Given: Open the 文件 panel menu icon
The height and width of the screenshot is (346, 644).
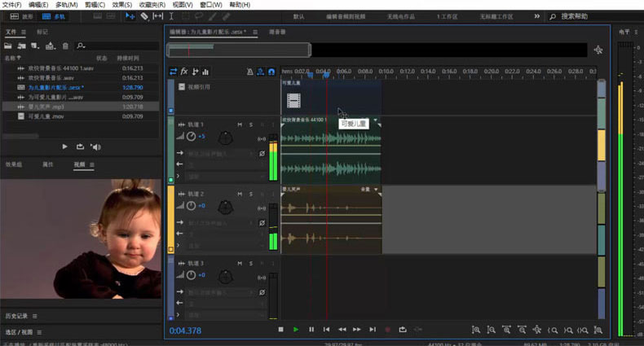Looking at the screenshot, I should [23, 32].
